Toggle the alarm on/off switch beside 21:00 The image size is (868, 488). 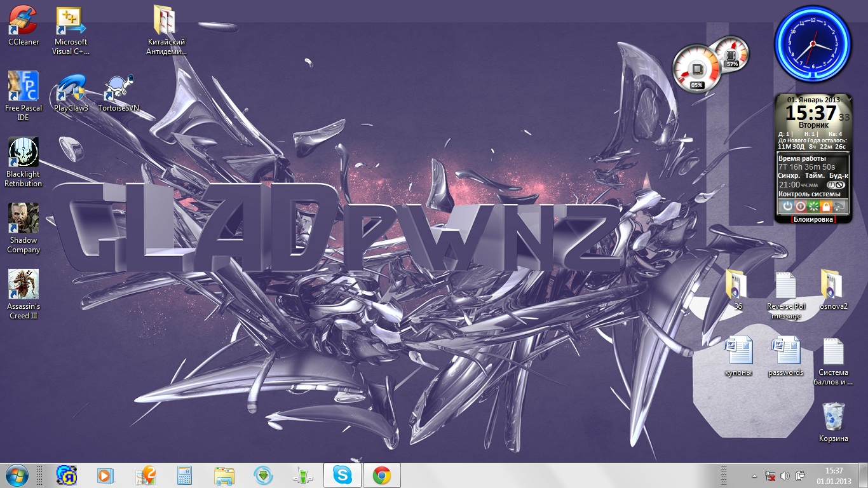click(834, 184)
